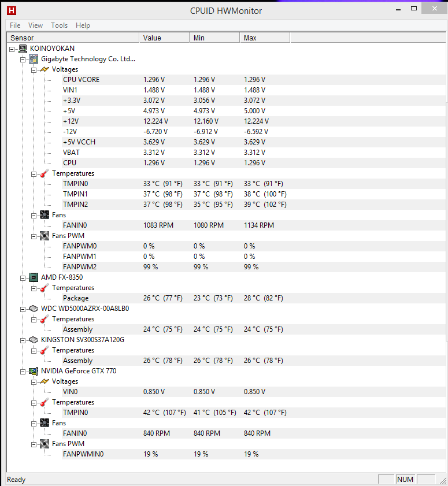Collapse the GTX 770 Voltages section
The height and width of the screenshot is (486, 448).
(34, 382)
